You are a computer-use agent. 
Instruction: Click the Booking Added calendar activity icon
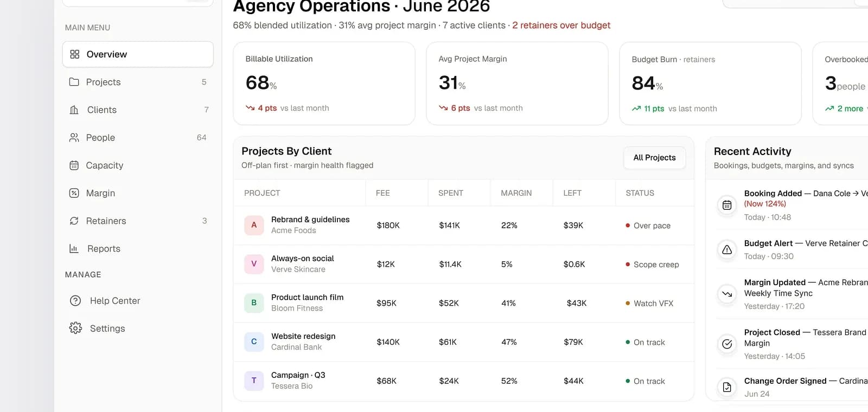click(727, 205)
